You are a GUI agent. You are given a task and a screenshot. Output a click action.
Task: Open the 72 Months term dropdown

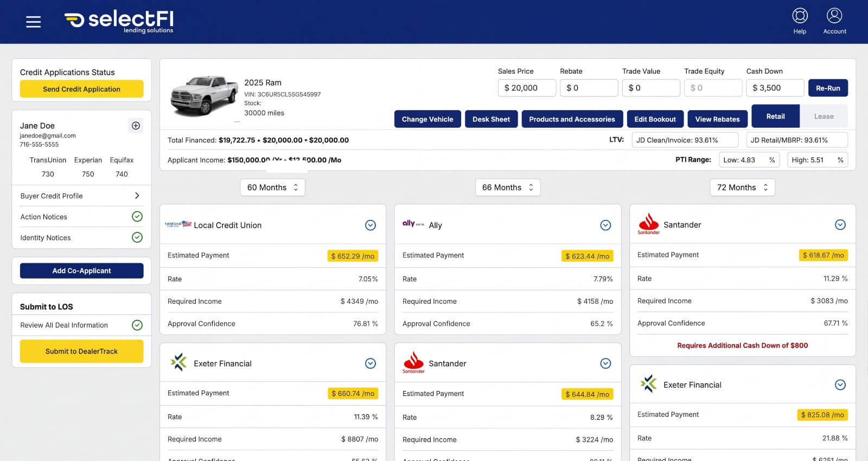[x=742, y=187]
